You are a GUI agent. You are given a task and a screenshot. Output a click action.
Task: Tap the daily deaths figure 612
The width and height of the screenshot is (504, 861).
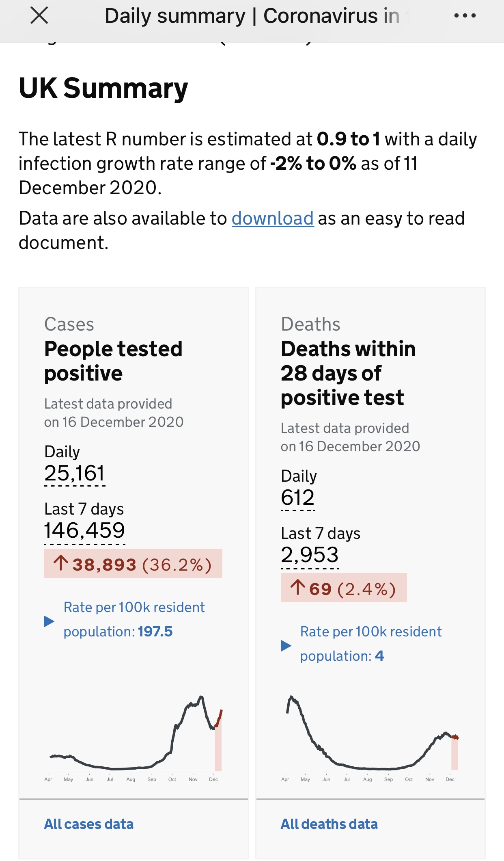tap(298, 498)
